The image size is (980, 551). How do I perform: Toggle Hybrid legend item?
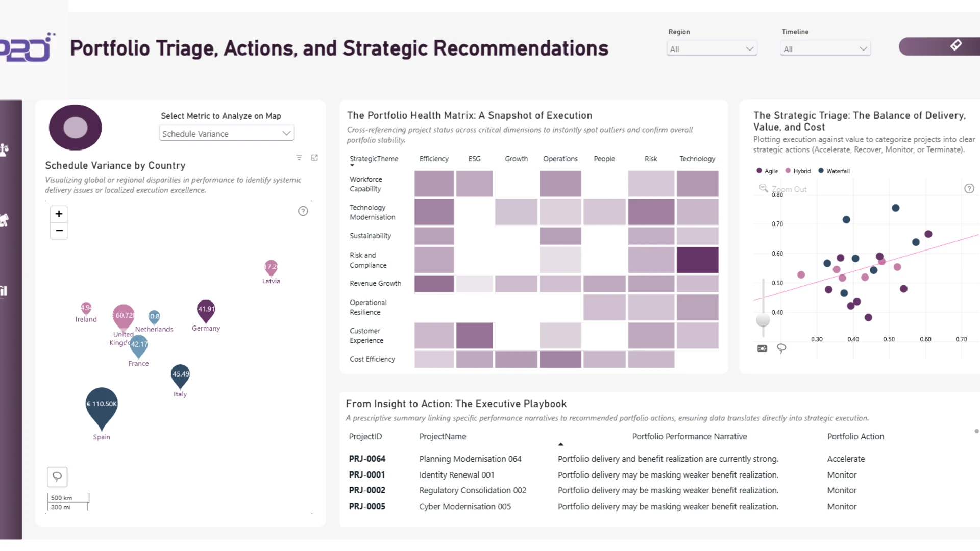[x=798, y=171]
